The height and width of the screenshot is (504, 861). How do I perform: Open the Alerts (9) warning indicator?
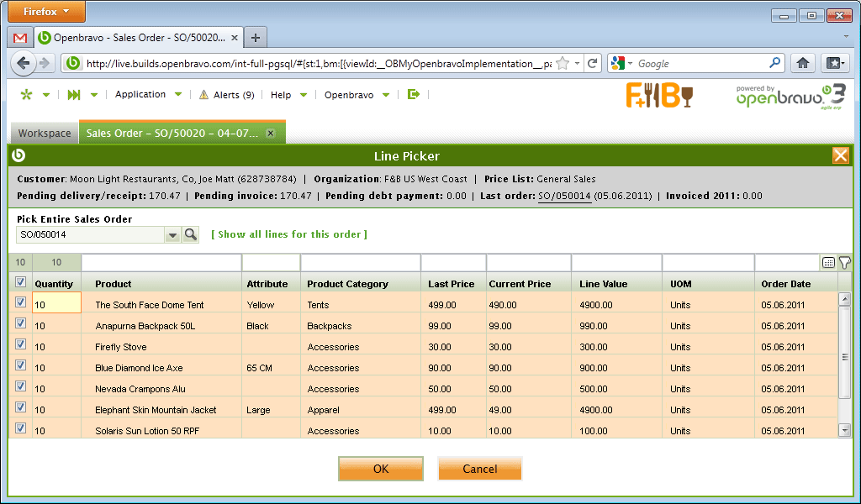[226, 95]
